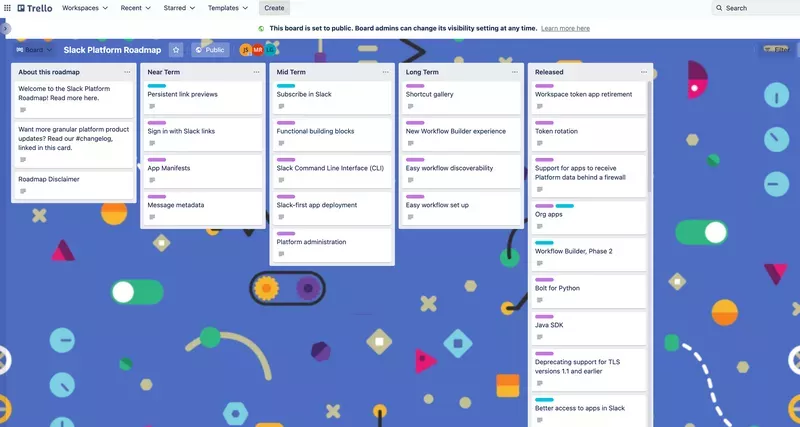This screenshot has width=800, height=427.
Task: Click description icon on Message metadata card
Action: pos(152,217)
